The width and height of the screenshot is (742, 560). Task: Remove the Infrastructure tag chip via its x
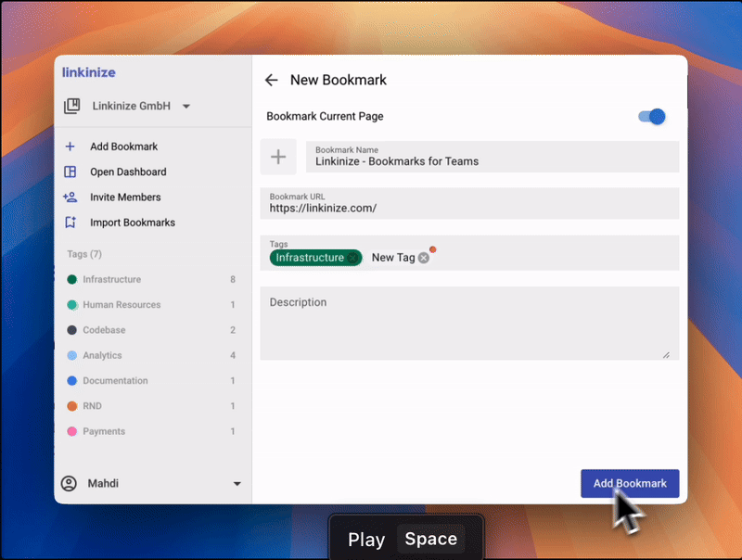click(352, 258)
